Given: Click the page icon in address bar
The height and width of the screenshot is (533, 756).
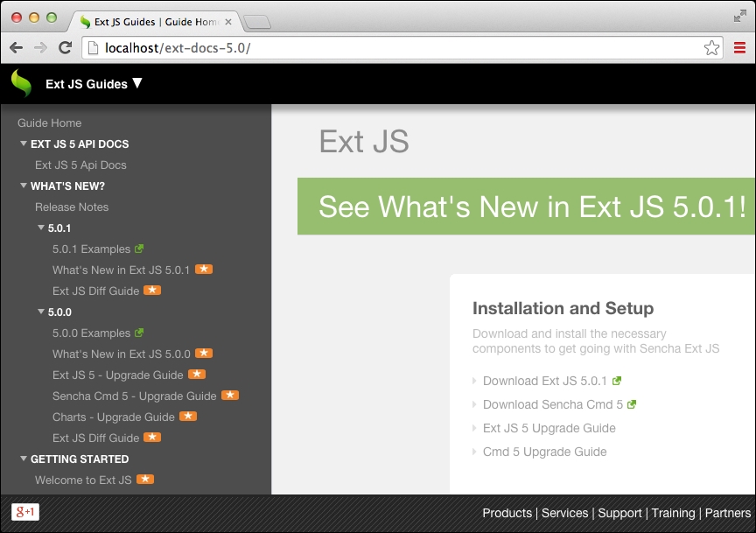Looking at the screenshot, I should pyautogui.click(x=94, y=48).
